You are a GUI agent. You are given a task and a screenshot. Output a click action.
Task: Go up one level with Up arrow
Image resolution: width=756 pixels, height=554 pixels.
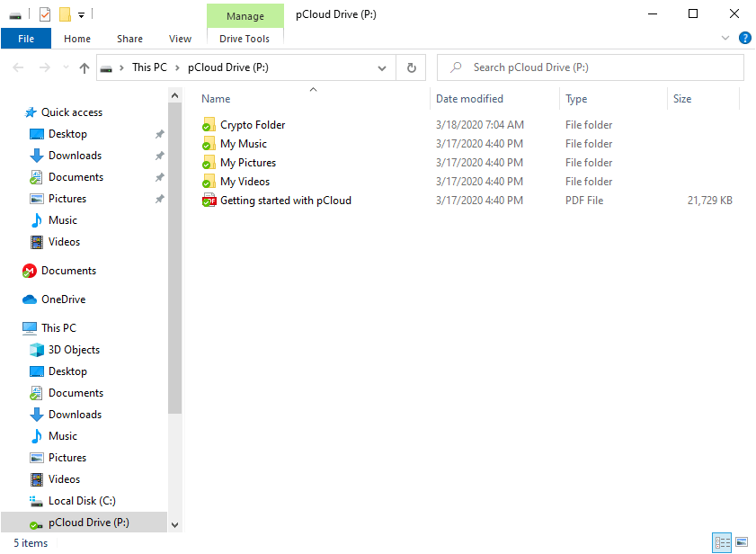84,68
